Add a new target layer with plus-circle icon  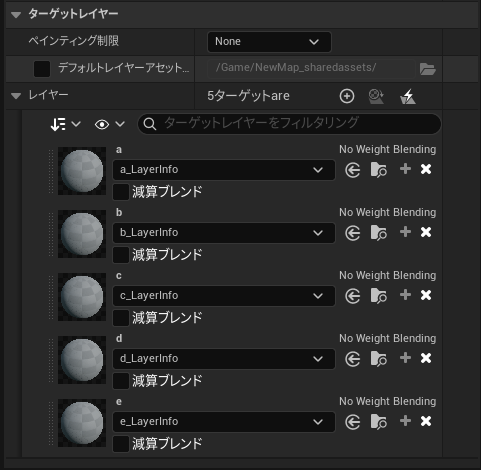pos(347,96)
